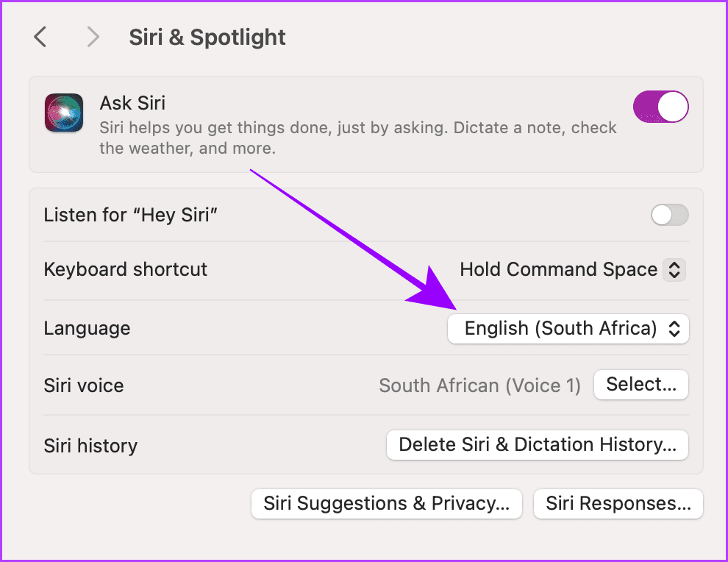The image size is (728, 562).
Task: Click the left chevron to go back
Action: click(x=40, y=37)
